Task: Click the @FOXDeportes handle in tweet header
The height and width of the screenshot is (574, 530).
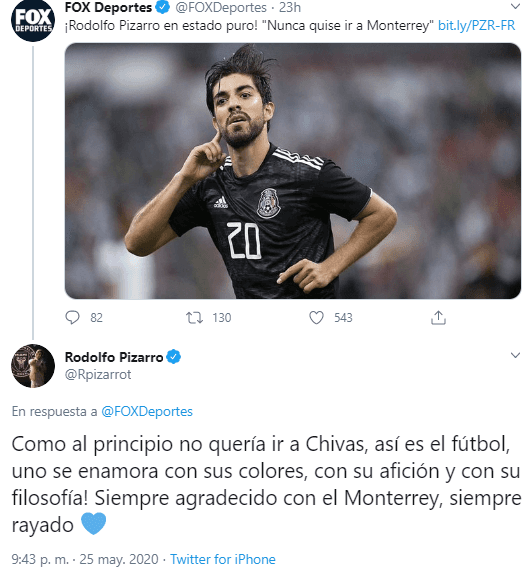Action: (x=221, y=7)
